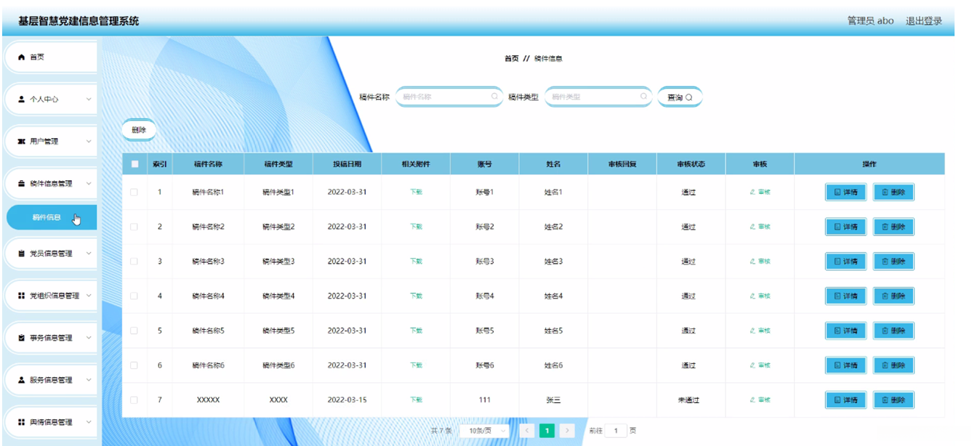Click the 下载 link in row 2
Screen dimensions: 980x446
pos(416,227)
